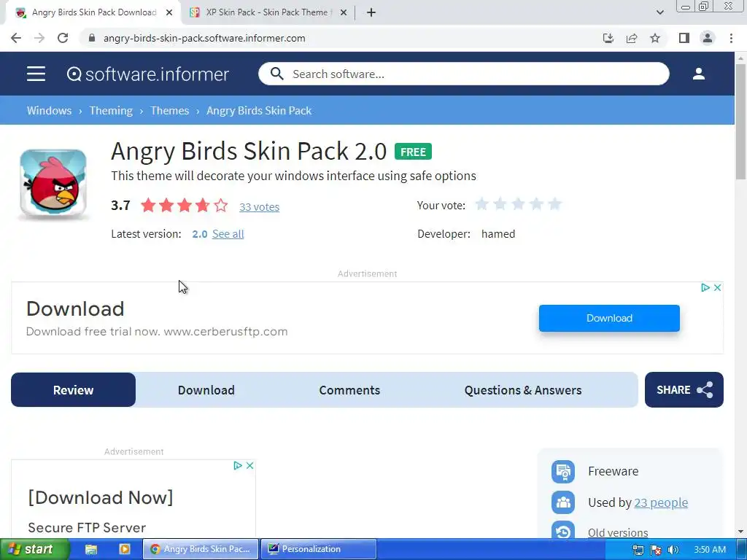
Task: Click the share page icon in address bar
Action: tap(632, 38)
